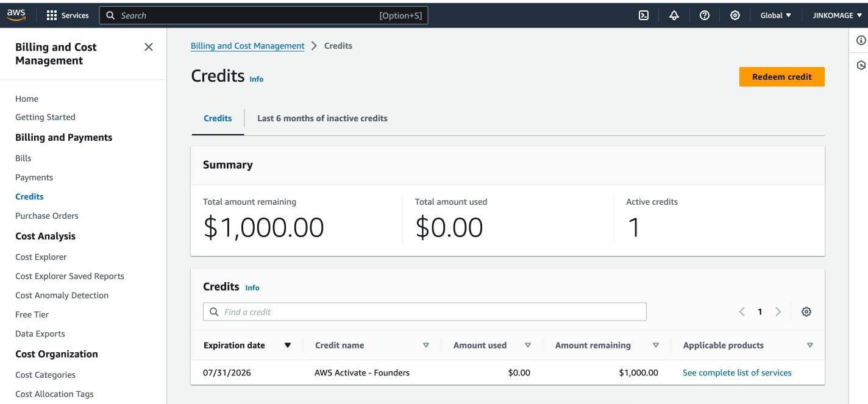Open Purchase Orders in sidebar
Image resolution: width=868 pixels, height=404 pixels.
47,216
